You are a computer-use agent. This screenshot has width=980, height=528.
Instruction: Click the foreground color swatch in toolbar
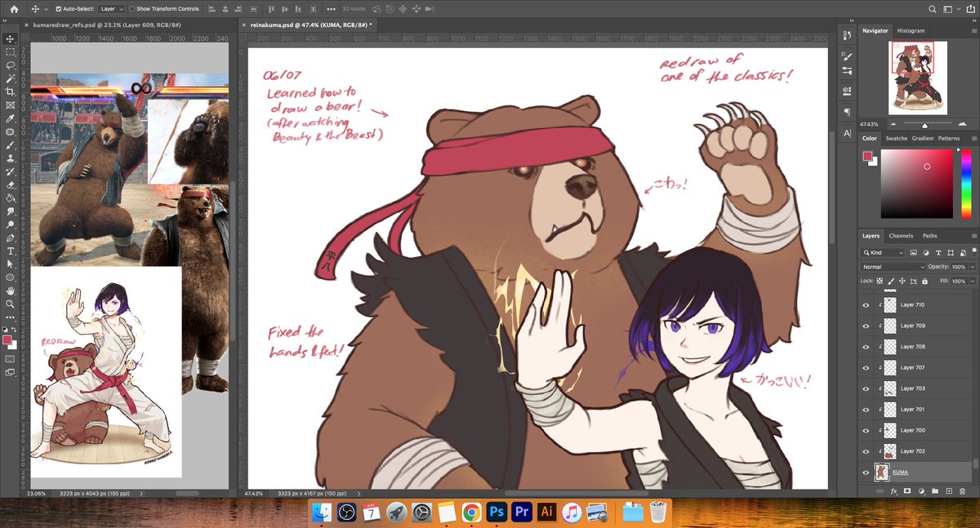click(x=7, y=339)
